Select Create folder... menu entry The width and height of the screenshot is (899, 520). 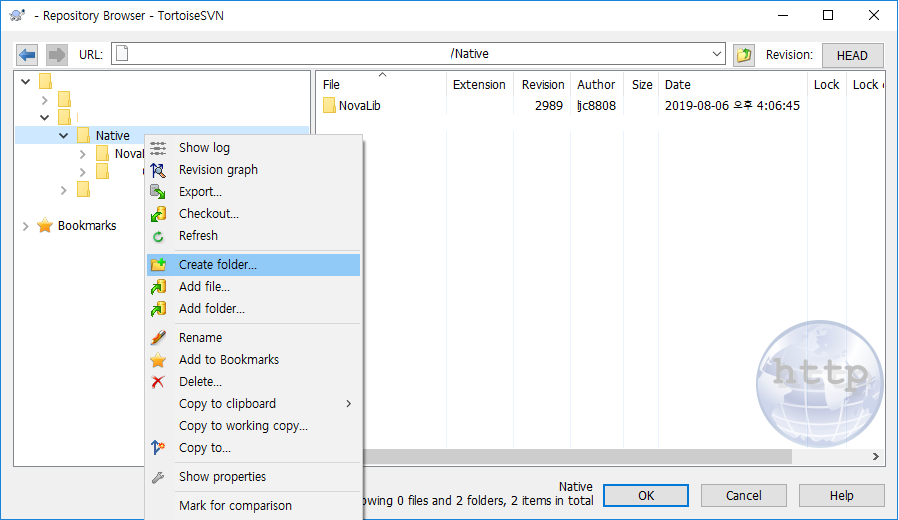click(x=253, y=265)
